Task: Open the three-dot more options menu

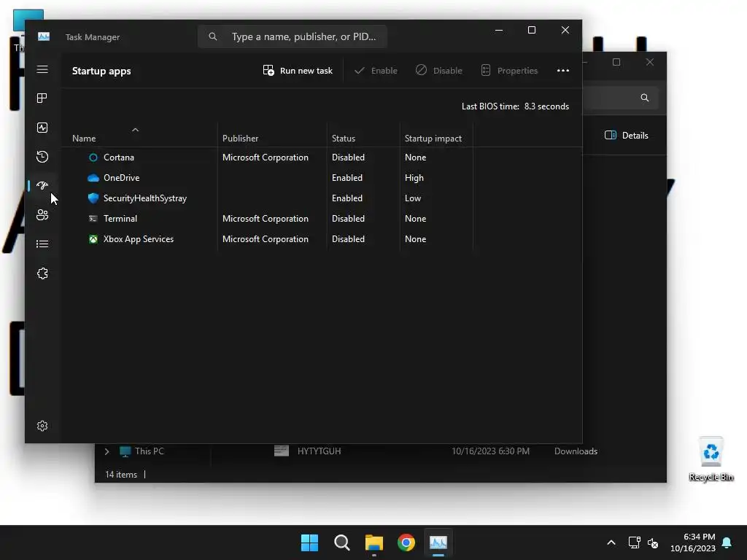Action: (x=563, y=71)
